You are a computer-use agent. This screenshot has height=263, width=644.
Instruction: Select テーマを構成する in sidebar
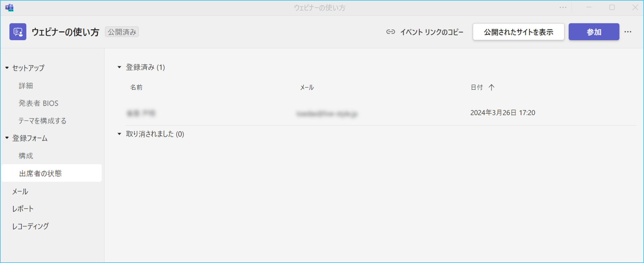tap(42, 121)
